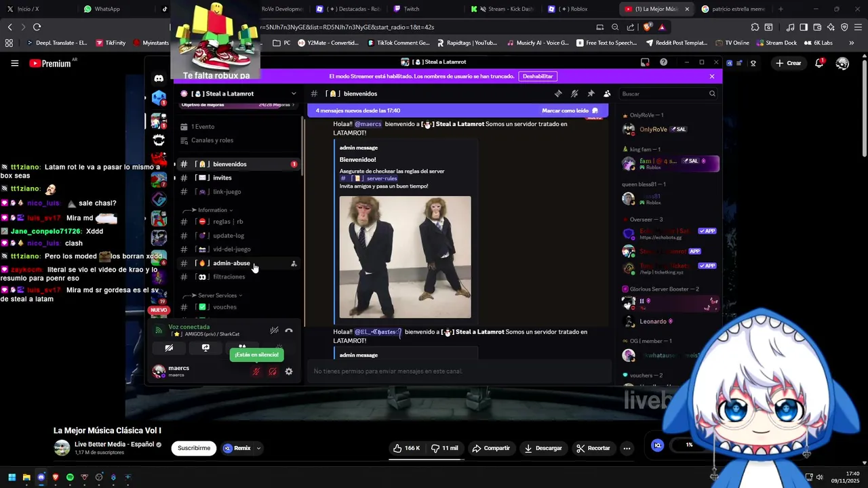Click Suscribirme on Live Better Media
The image size is (868, 488).
click(x=194, y=448)
